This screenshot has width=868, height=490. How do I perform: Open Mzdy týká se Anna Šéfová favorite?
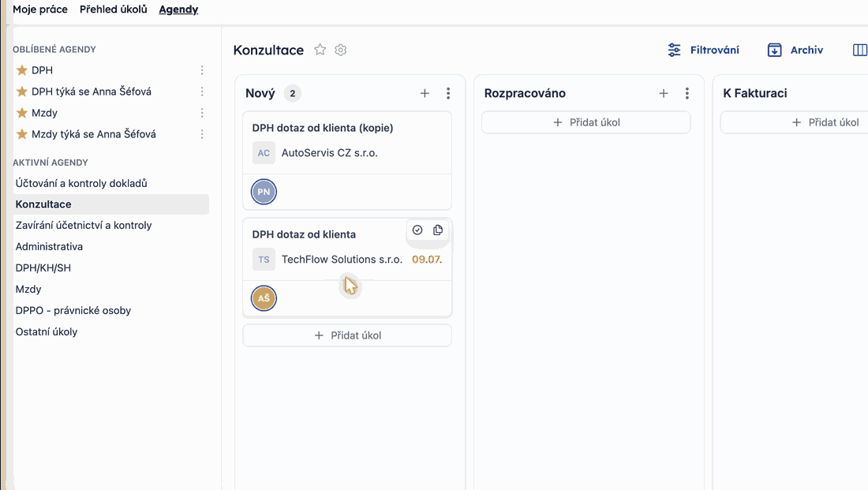[x=94, y=134]
